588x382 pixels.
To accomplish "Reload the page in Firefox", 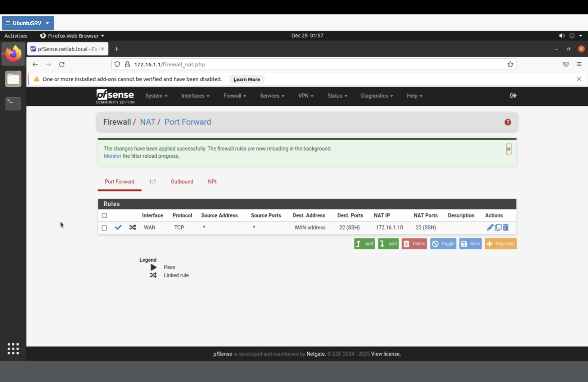I will coord(62,64).
